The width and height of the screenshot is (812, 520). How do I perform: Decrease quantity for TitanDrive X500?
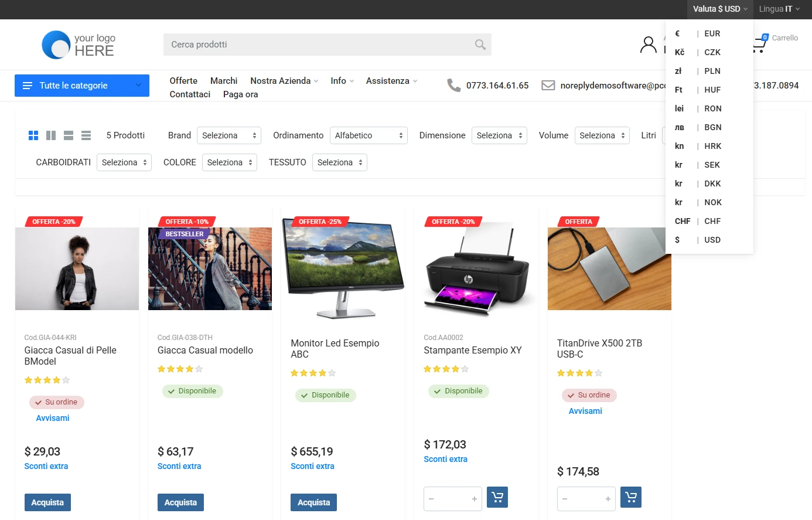click(565, 499)
